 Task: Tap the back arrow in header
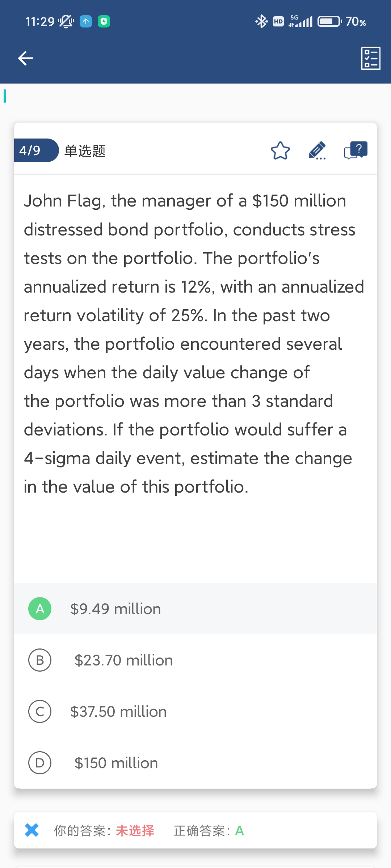point(25,58)
